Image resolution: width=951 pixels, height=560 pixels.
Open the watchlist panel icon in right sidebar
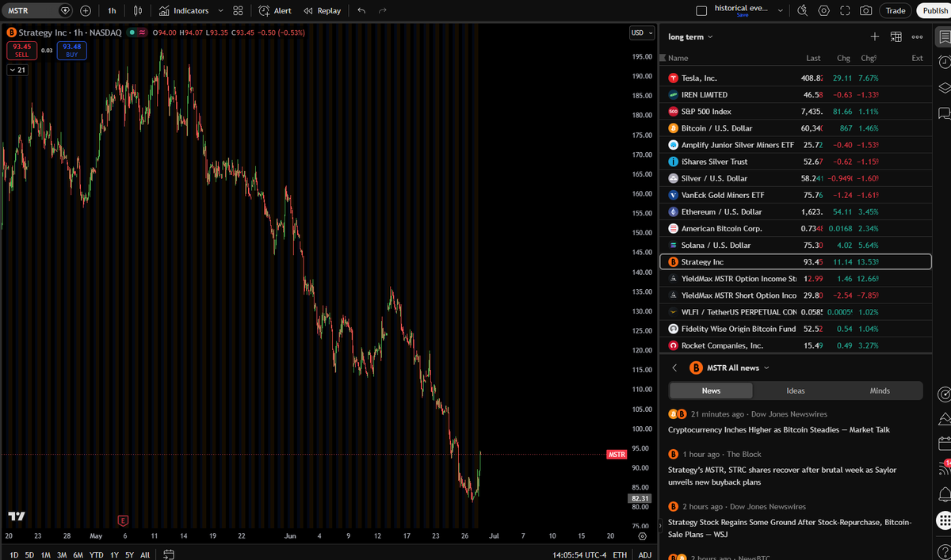click(x=943, y=36)
